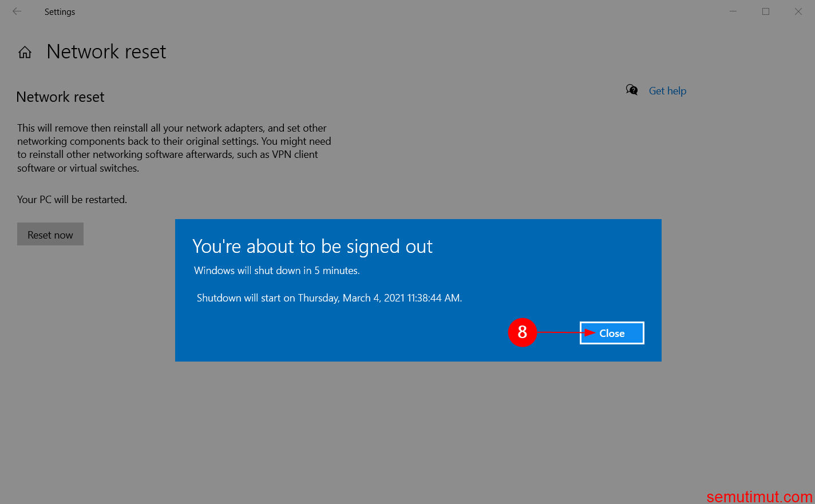
Task: Select the Settings label in the title bar
Action: (x=60, y=11)
